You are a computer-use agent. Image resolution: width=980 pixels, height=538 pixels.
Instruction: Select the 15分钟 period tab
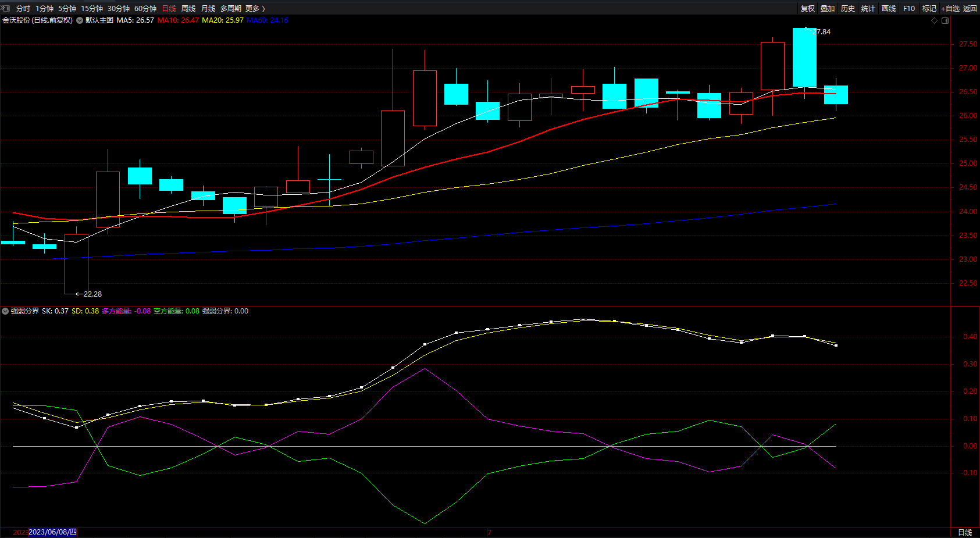point(91,8)
